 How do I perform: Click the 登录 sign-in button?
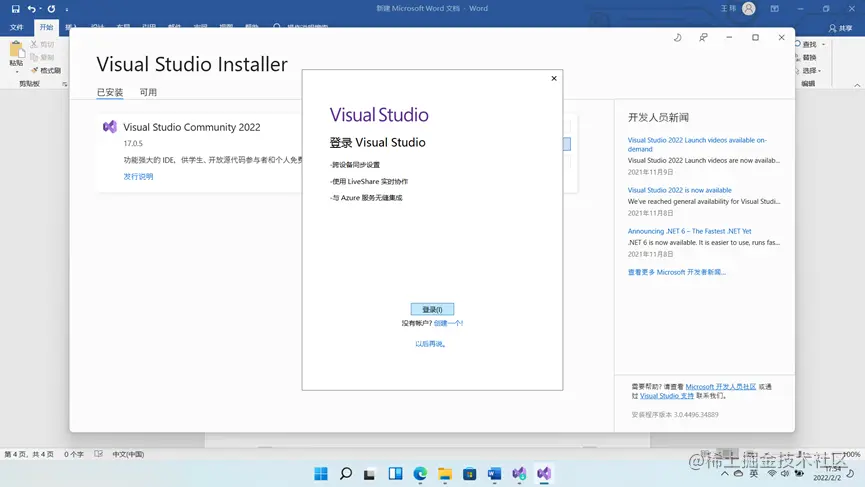[x=432, y=309]
